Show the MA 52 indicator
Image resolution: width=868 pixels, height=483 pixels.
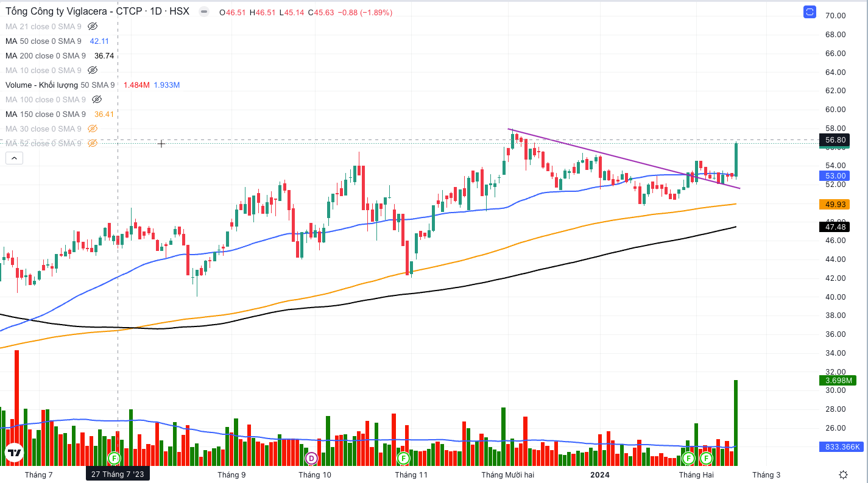(93, 143)
